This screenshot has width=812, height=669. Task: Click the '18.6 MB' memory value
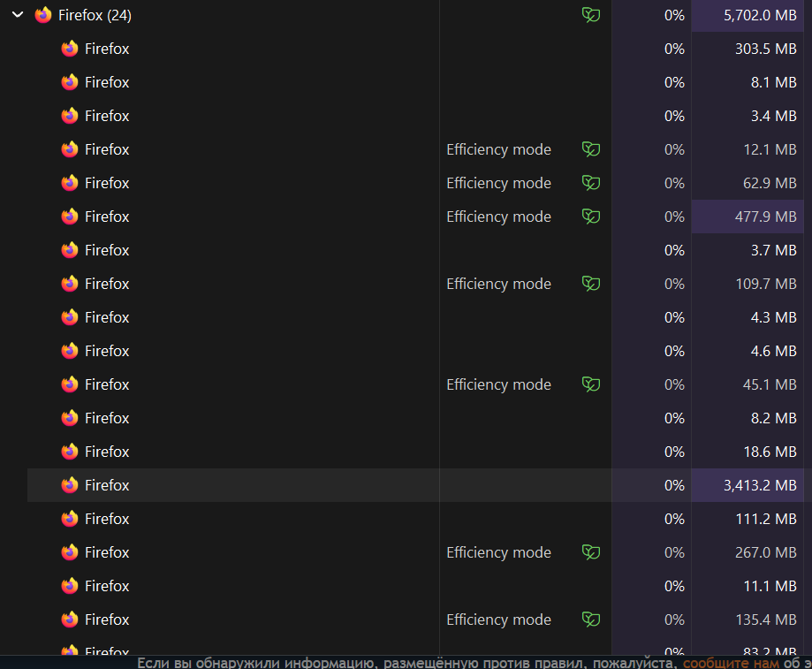click(x=770, y=452)
